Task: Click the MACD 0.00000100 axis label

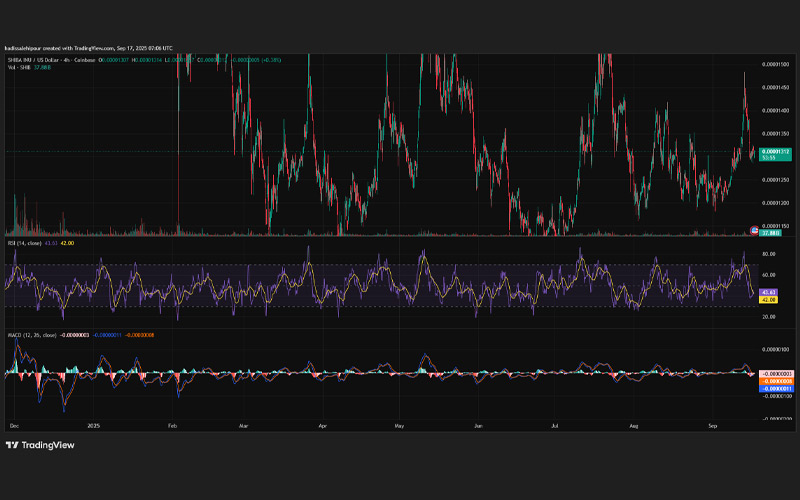Action: pos(775,350)
